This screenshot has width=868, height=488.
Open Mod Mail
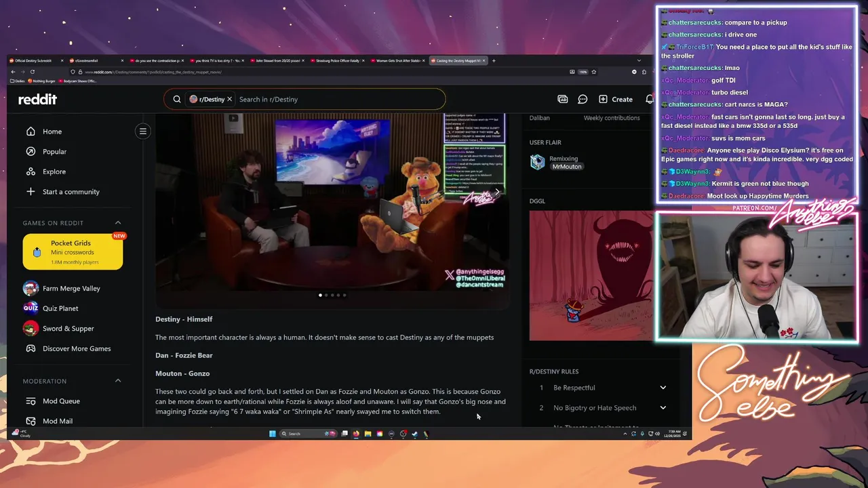point(58,421)
